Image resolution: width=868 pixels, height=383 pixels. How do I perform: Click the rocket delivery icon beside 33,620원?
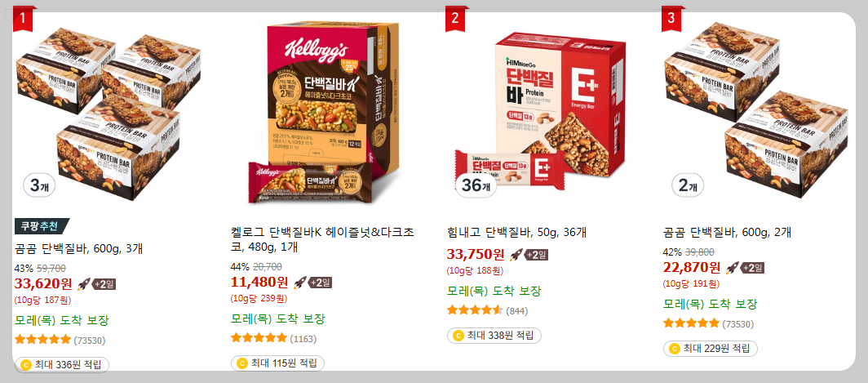tap(83, 284)
